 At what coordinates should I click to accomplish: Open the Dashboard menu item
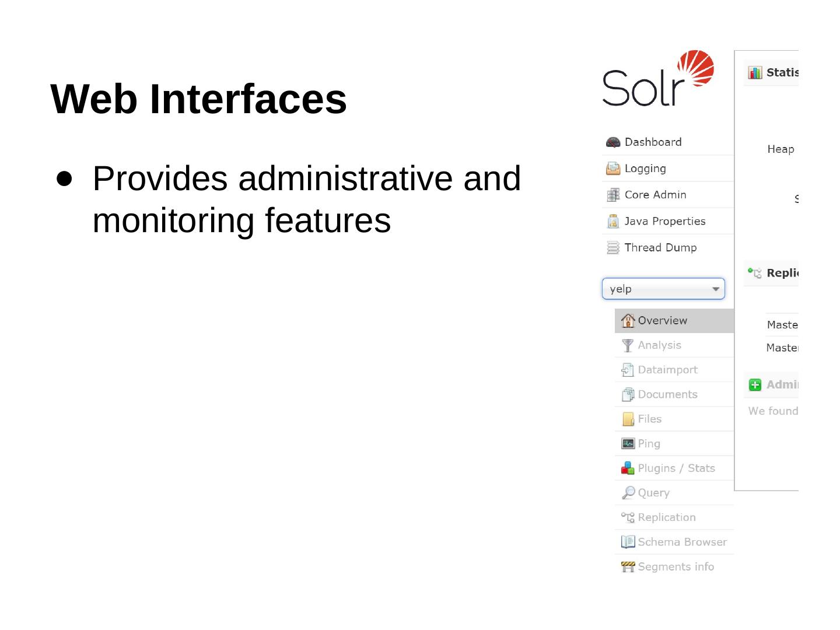pos(668,142)
